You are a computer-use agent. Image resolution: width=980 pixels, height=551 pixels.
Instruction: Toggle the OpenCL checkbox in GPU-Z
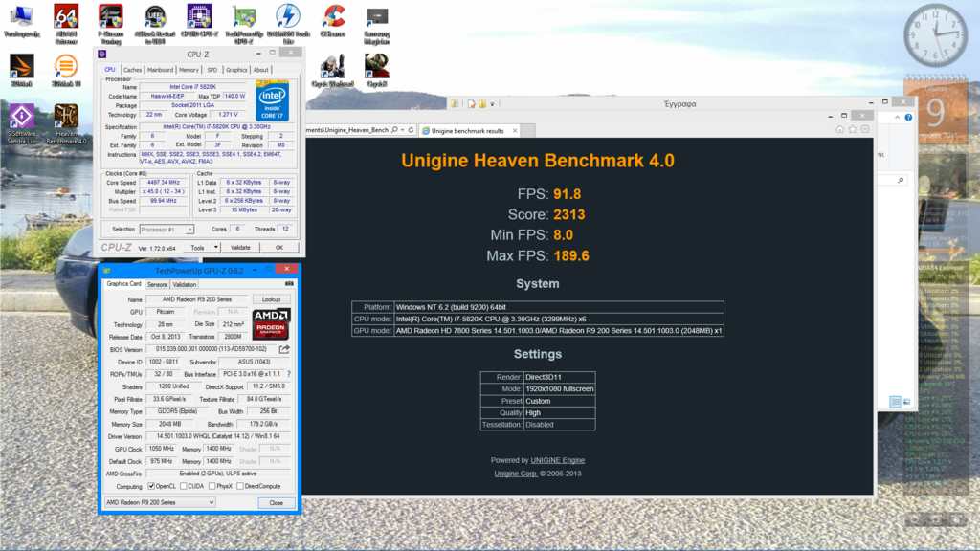[x=151, y=486]
